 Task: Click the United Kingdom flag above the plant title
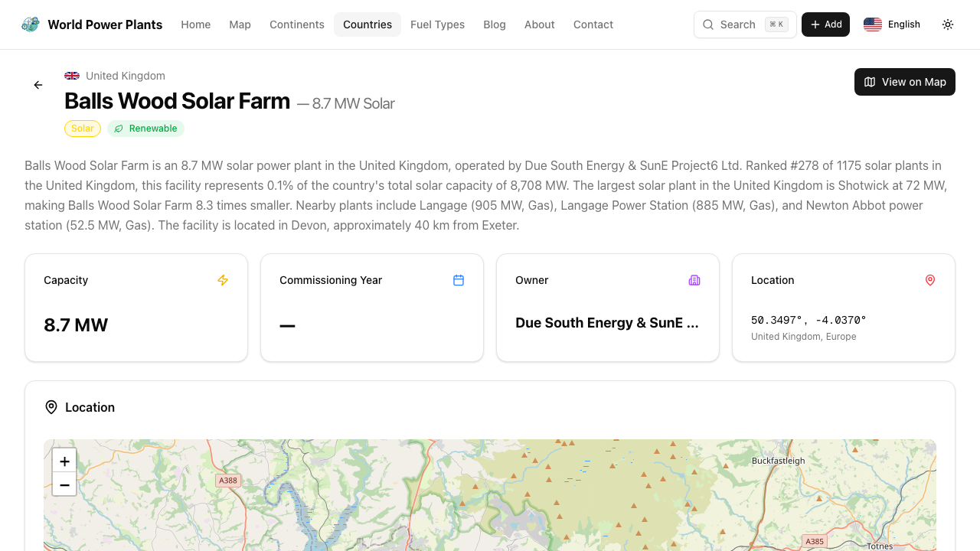point(71,76)
